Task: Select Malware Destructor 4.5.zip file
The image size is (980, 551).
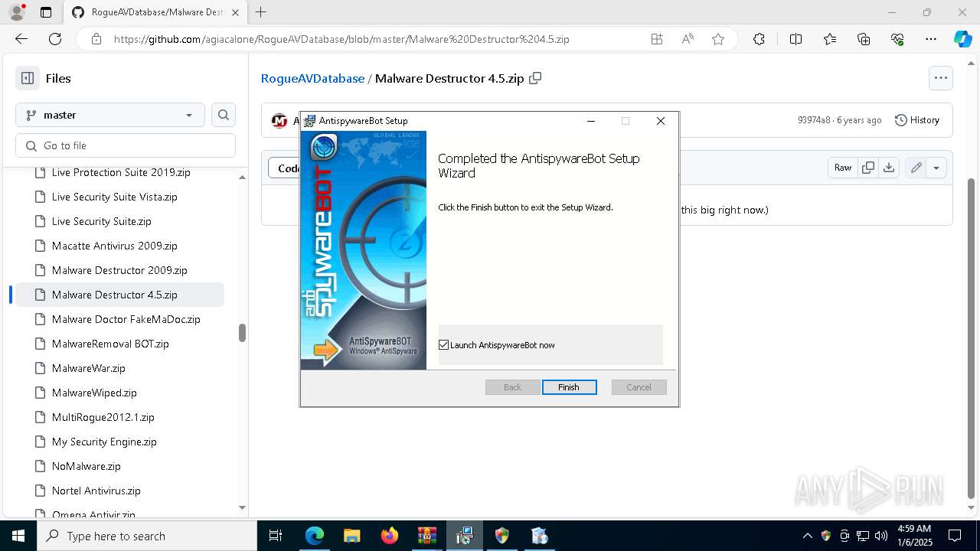Action: point(120,295)
